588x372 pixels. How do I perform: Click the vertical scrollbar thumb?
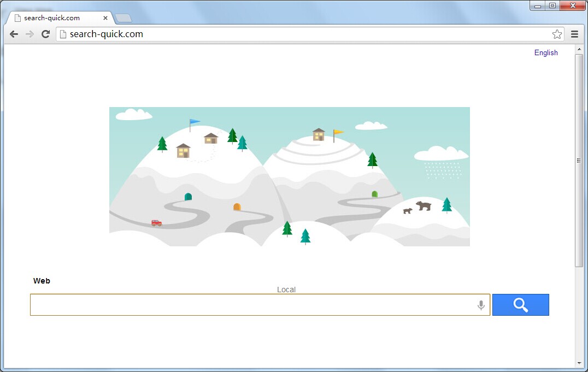(579, 161)
